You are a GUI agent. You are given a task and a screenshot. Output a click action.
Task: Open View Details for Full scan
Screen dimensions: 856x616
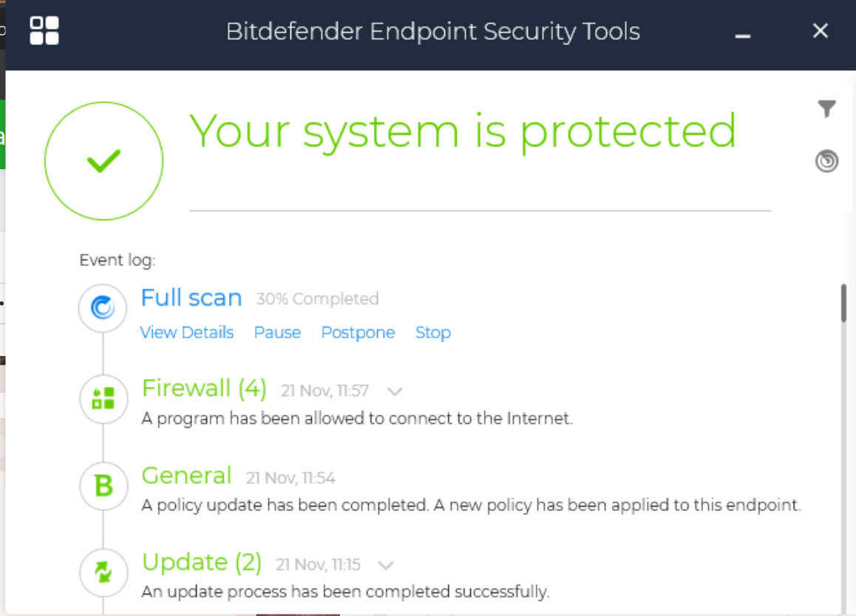pyautogui.click(x=186, y=332)
